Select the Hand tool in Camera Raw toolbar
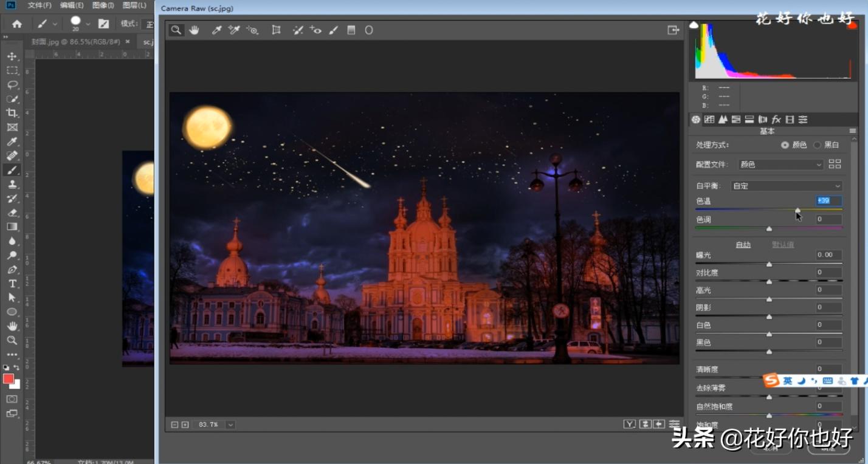 (x=195, y=30)
